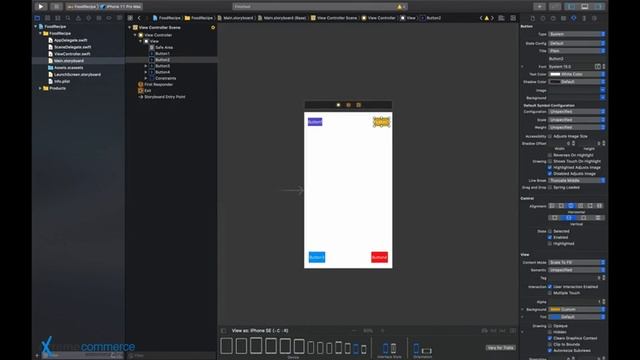Open the Content Mode dropdown
This screenshot has width=640, height=360.
576,262
